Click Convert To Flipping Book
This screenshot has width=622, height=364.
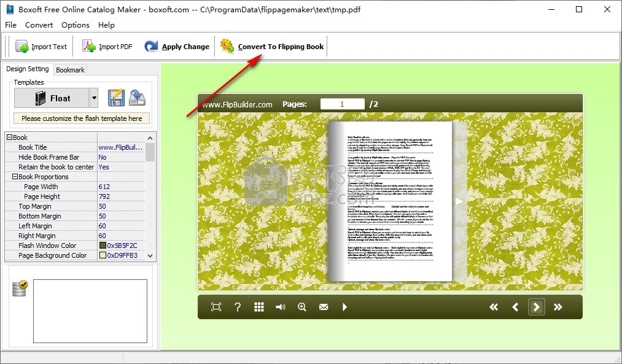[272, 47]
